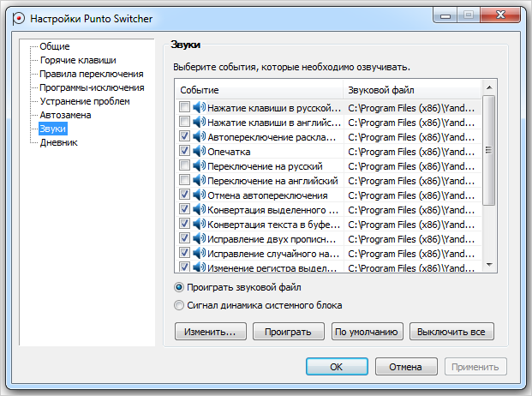
Task: Click speaker icon for Нажатие клавиши в русской
Action: click(200, 107)
